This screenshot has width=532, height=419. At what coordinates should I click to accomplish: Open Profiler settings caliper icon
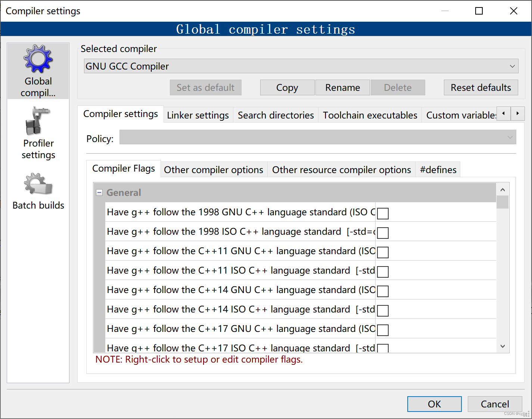coord(37,121)
